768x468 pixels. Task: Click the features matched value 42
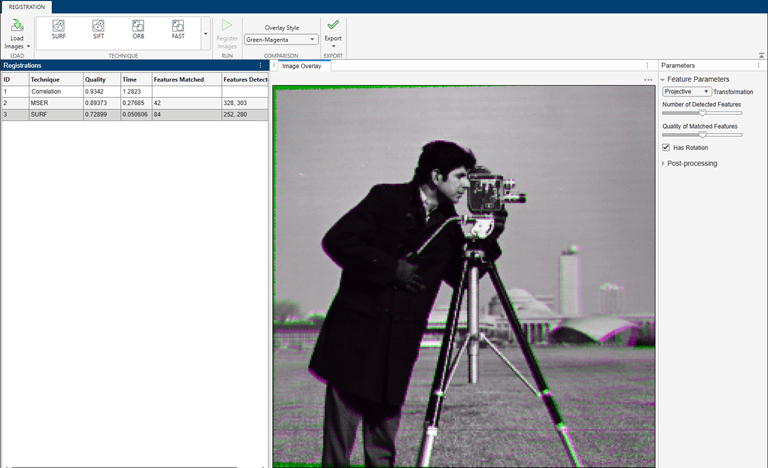(157, 103)
